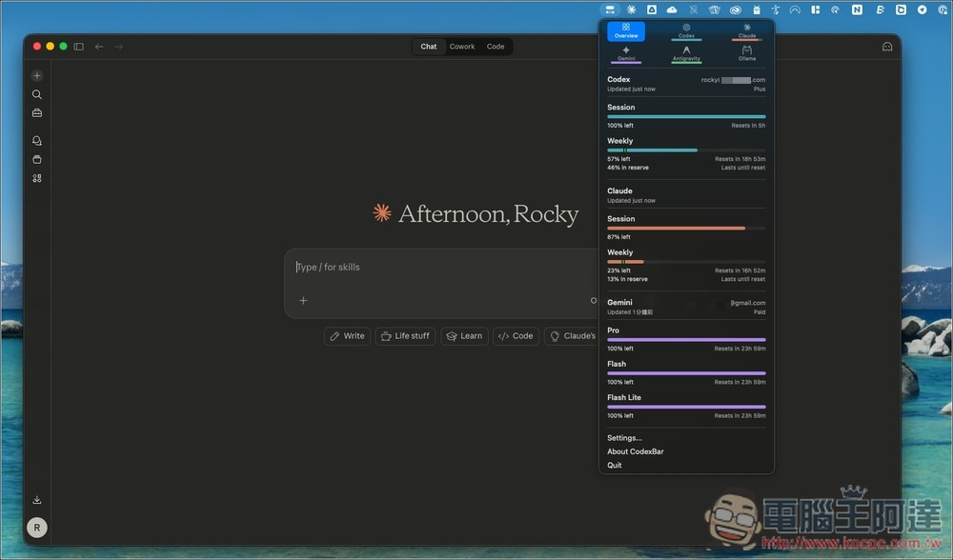Select the Claude tab in CodexBar panel
The height and width of the screenshot is (560, 953).
tap(746, 31)
